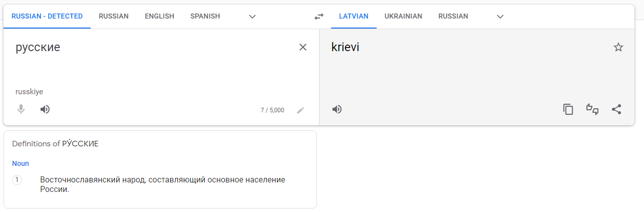Choose Russian as the source language
Viewport: 644px width, 212px height.
tap(114, 16)
